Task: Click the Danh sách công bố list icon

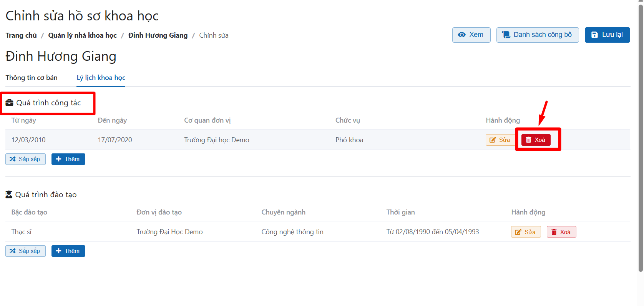Action: coord(506,35)
